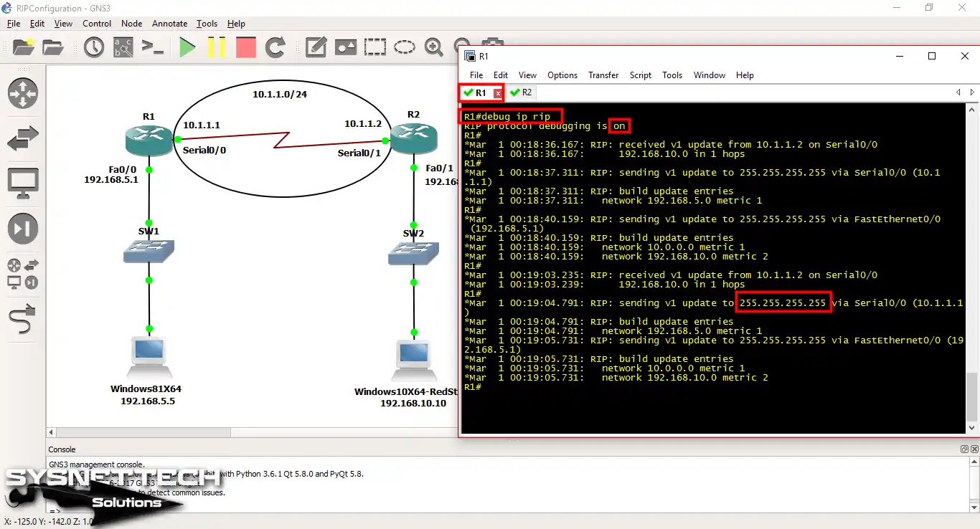Click the Add a note pencil icon
Viewport: 980px width, 529px height.
[x=316, y=47]
